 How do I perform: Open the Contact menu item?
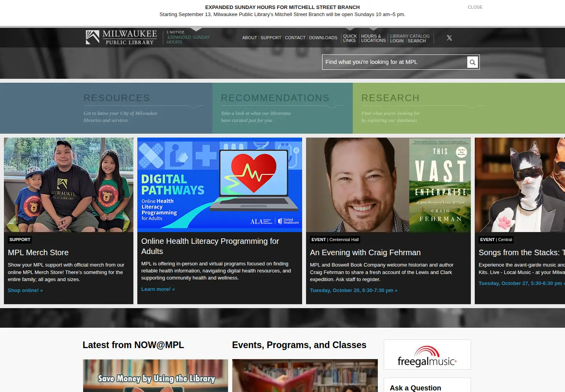(295, 38)
